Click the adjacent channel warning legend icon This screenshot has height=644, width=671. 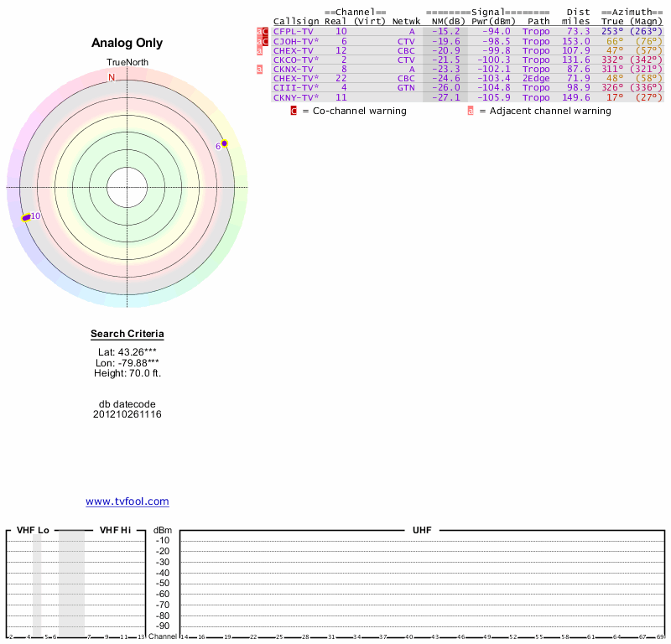471,111
